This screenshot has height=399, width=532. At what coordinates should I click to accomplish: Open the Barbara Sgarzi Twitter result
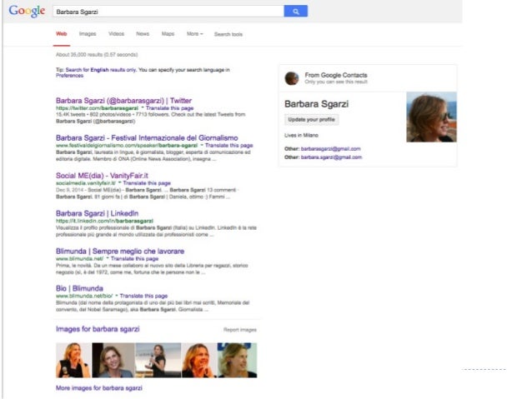point(124,101)
